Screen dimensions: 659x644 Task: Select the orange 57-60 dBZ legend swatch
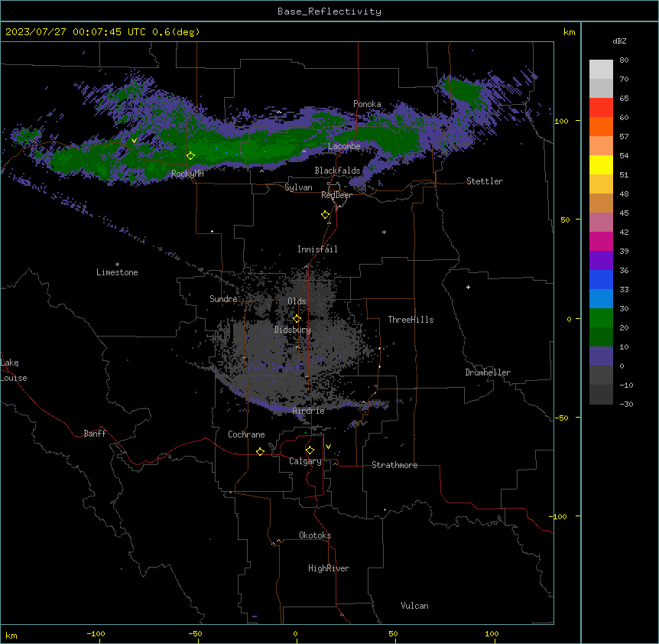tap(601, 126)
